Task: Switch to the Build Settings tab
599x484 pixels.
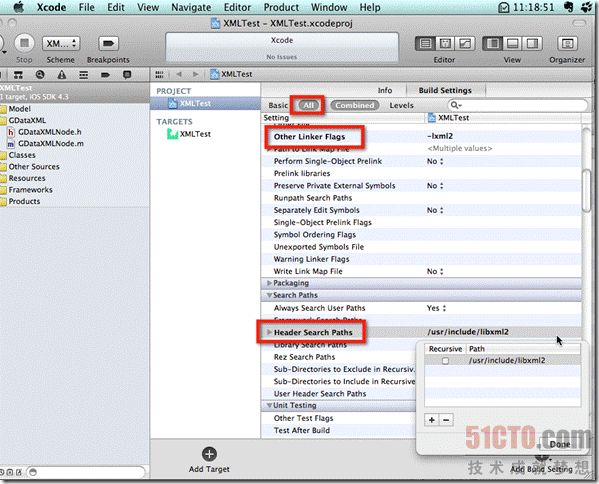Action: pos(445,91)
